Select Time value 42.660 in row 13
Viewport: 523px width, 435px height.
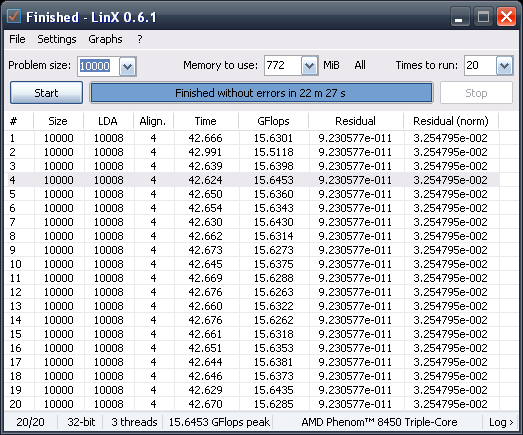coord(205,306)
